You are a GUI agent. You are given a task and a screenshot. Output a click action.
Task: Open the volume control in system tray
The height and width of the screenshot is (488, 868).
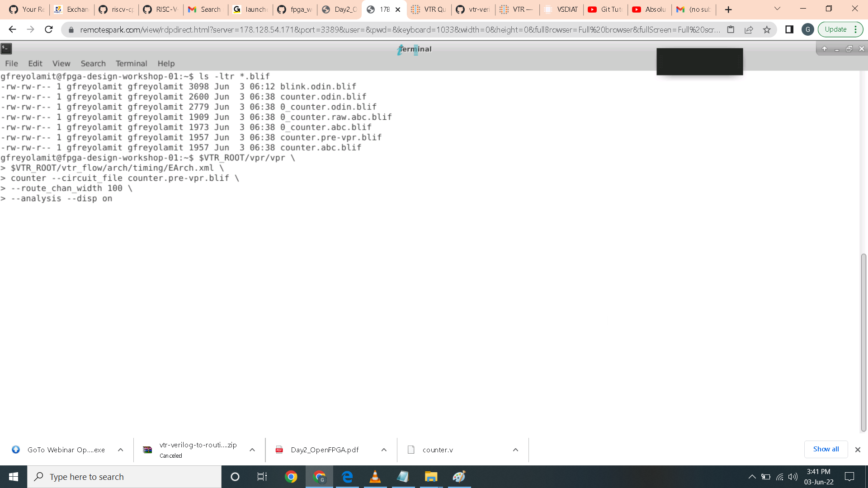tap(793, 477)
